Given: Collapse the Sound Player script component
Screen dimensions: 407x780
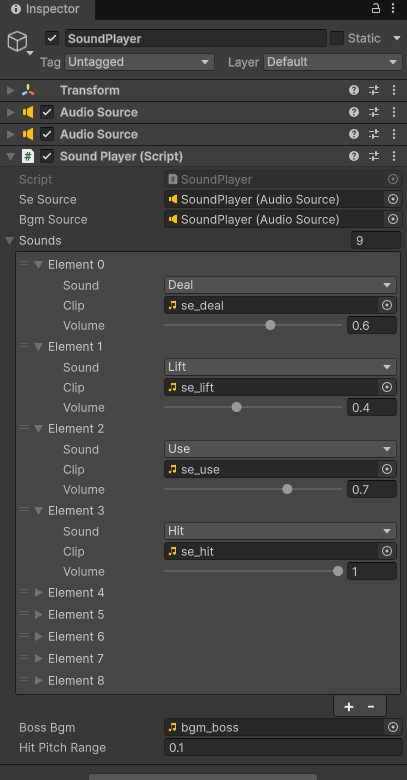Looking at the screenshot, I should tap(10, 156).
